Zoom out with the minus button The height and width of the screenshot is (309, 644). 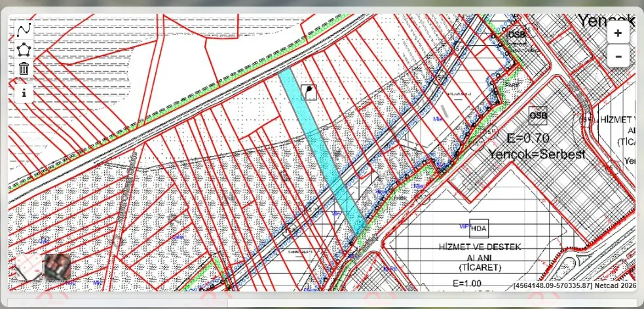coord(618,56)
